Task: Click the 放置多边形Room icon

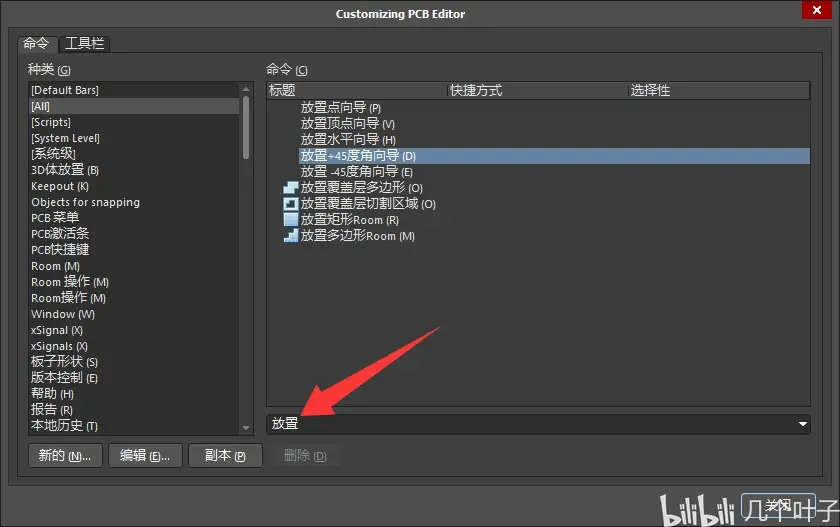Action: click(290, 236)
